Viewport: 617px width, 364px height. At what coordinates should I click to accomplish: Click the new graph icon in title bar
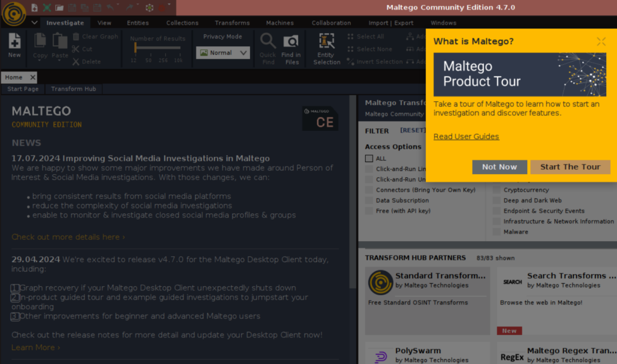click(x=34, y=7)
